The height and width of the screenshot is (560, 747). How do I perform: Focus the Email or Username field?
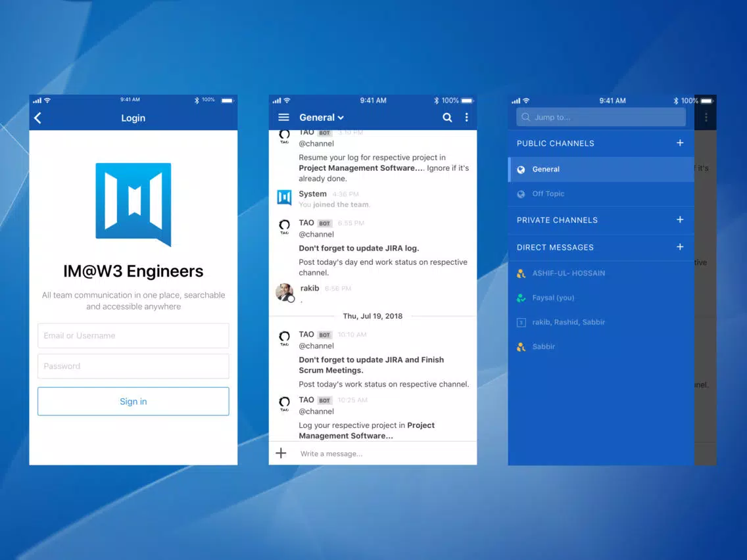(x=133, y=336)
